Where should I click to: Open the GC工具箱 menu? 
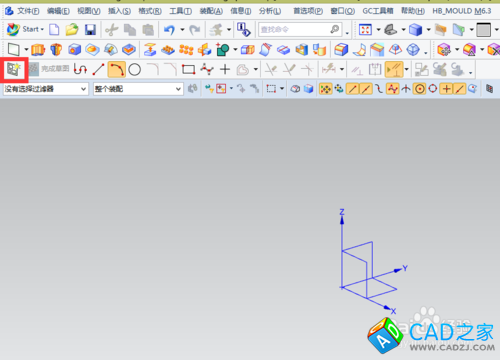coord(378,11)
